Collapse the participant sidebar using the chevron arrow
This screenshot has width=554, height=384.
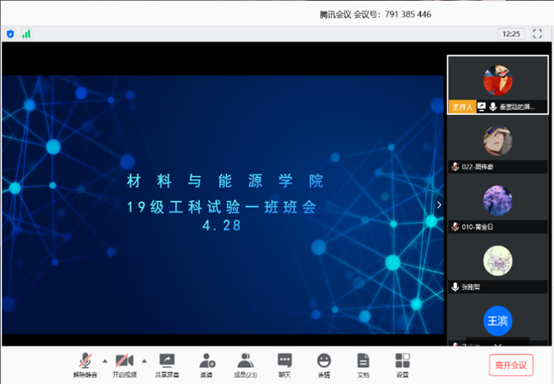pos(439,205)
